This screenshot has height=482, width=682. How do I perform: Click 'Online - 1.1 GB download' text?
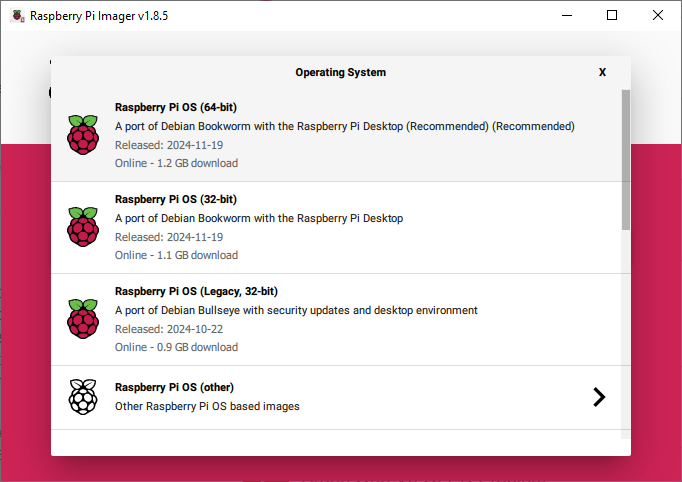point(176,255)
